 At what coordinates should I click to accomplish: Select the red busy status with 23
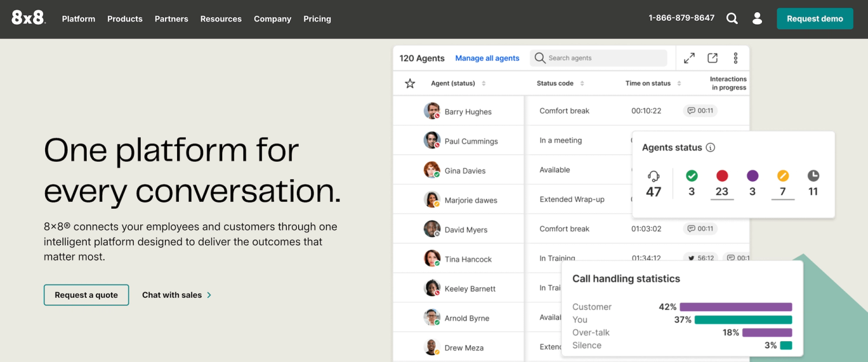[722, 176]
